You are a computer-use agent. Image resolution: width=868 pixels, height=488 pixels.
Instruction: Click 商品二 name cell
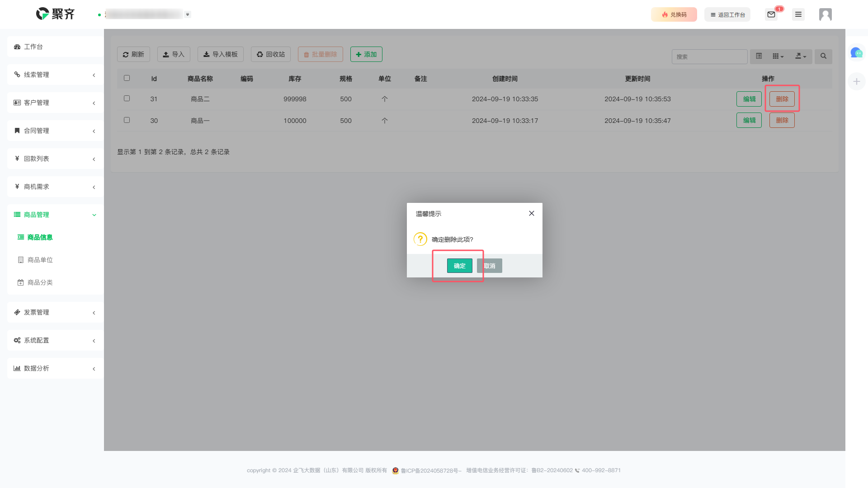coord(200,99)
